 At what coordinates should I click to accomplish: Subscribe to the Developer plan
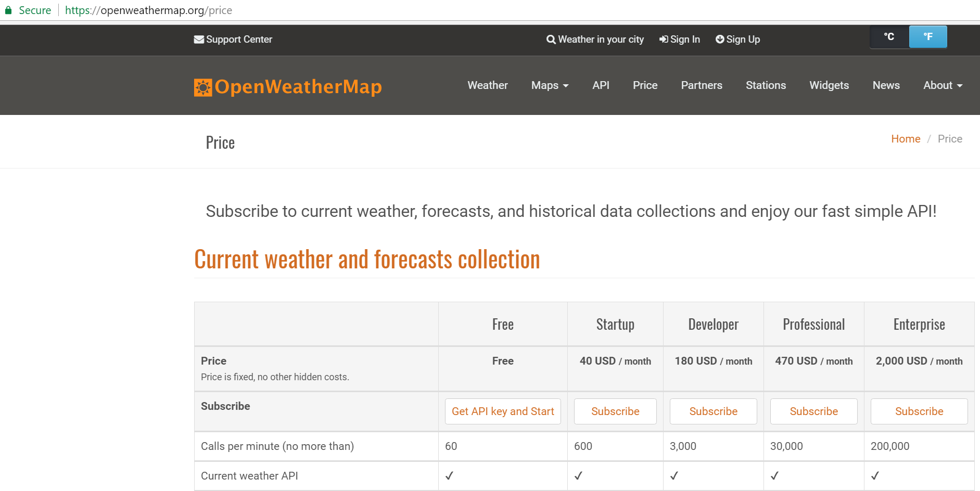tap(713, 411)
